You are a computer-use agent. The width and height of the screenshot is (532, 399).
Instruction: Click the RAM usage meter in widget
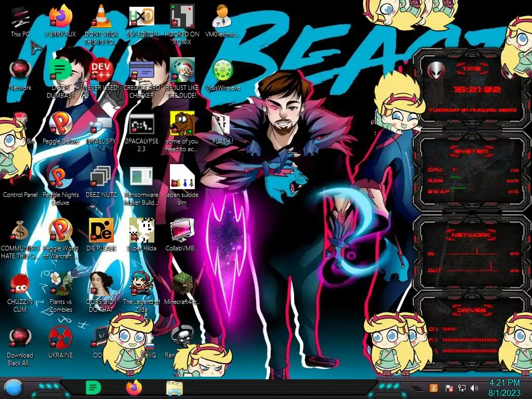click(473, 181)
